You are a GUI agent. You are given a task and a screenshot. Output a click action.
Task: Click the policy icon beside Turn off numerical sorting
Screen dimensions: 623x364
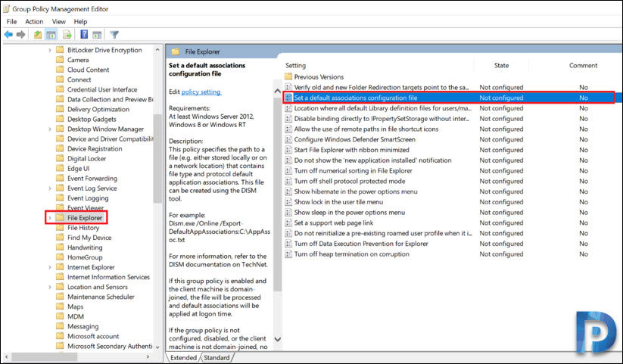[288, 171]
